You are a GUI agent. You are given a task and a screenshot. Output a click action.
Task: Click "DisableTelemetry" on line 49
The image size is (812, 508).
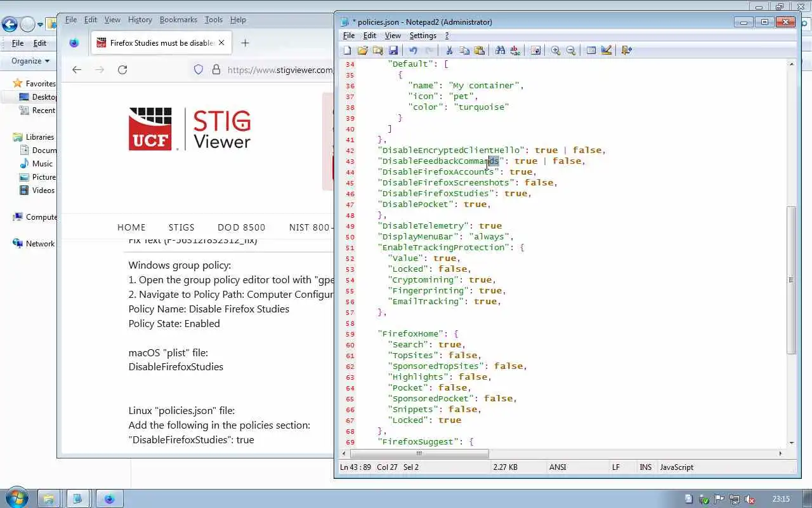422,226
